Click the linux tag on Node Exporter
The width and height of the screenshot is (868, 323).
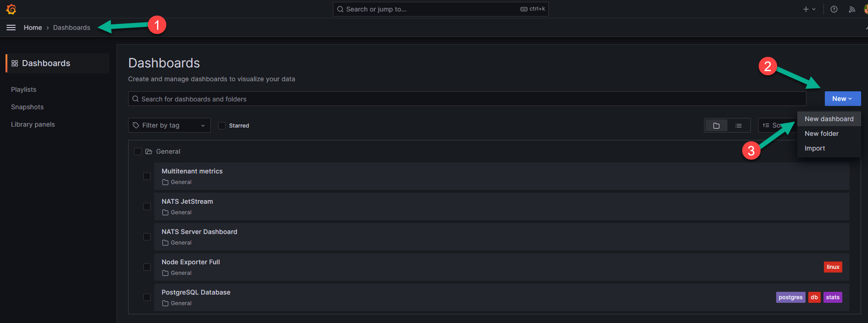(x=833, y=267)
